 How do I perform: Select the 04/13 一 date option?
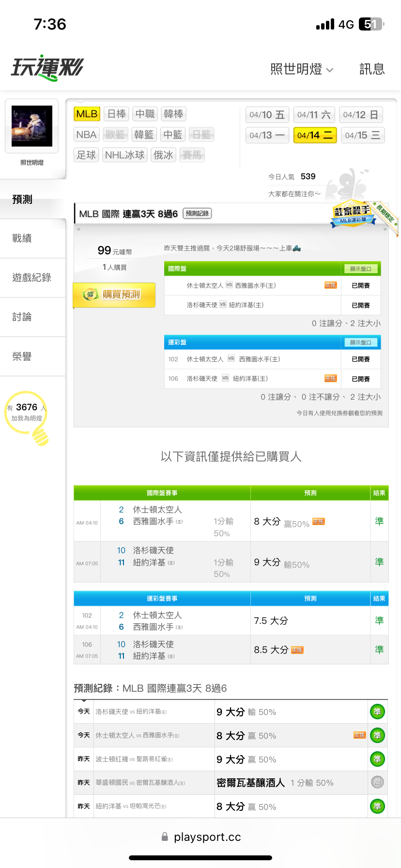267,135
